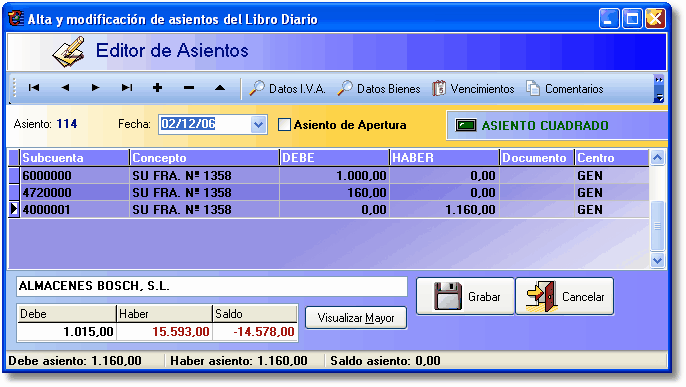Maximize the Libro Diario window
This screenshot has width=686, height=387.
(632, 19)
